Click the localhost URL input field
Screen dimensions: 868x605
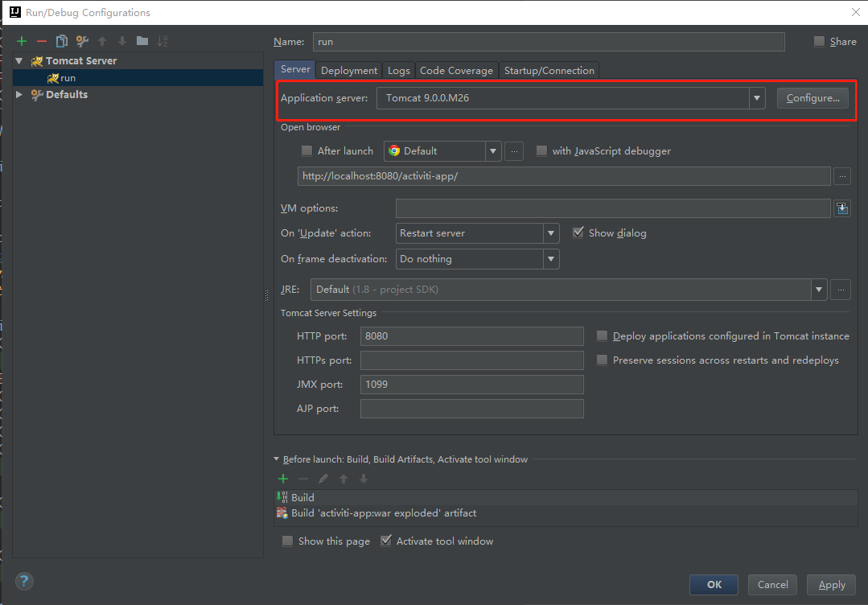[x=564, y=176]
